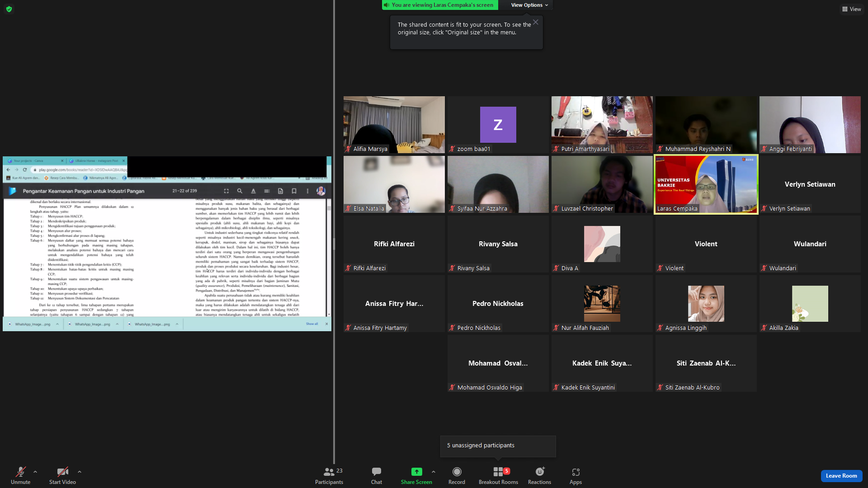The image size is (868, 488).
Task: Click the three-dot menu in shared book reader
Action: point(308,191)
